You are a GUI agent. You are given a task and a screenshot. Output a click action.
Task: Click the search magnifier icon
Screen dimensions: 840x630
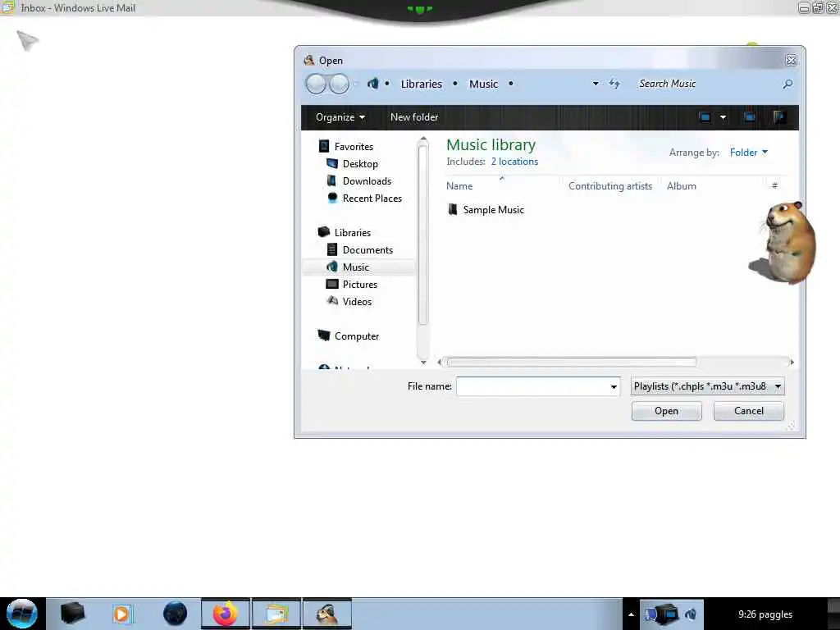pyautogui.click(x=787, y=84)
